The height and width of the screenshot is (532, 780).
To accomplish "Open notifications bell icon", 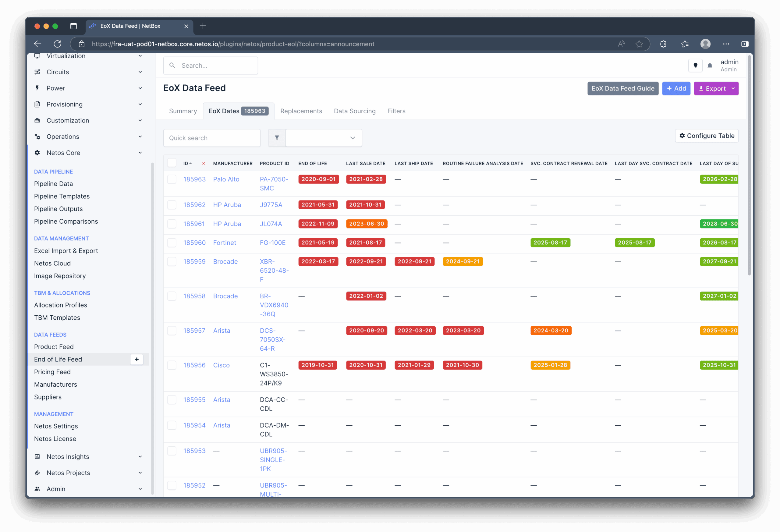I will pyautogui.click(x=710, y=66).
